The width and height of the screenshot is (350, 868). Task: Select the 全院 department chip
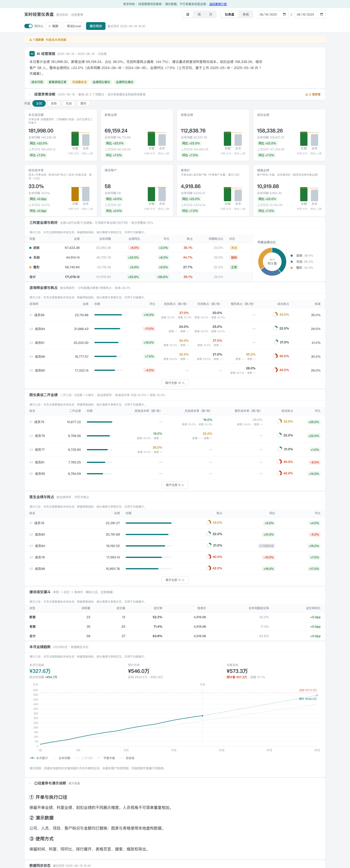pyautogui.click(x=39, y=104)
